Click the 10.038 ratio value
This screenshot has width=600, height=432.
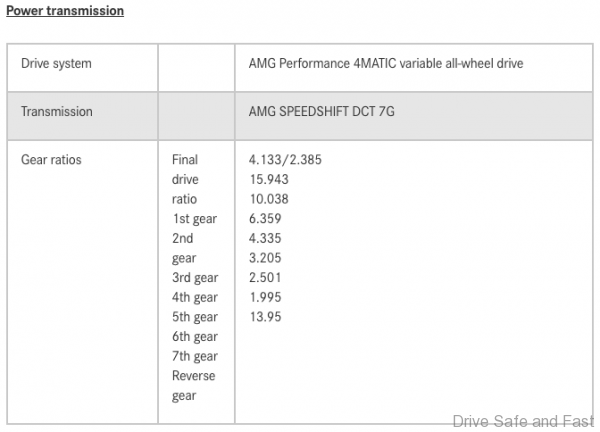click(270, 199)
